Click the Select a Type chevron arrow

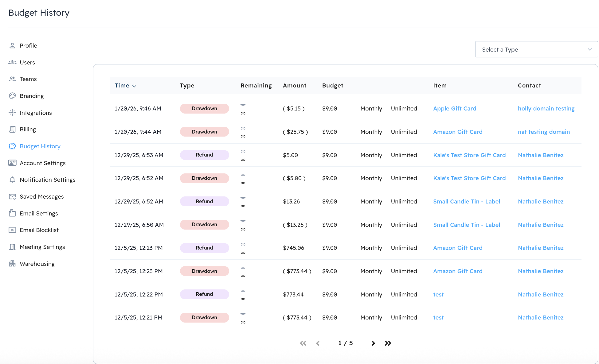pos(589,49)
